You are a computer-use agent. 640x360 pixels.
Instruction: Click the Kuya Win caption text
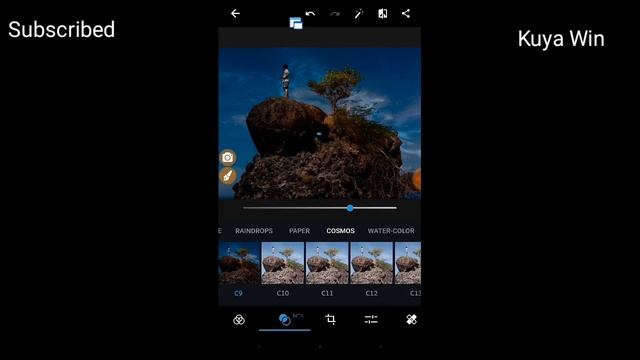pyautogui.click(x=561, y=39)
